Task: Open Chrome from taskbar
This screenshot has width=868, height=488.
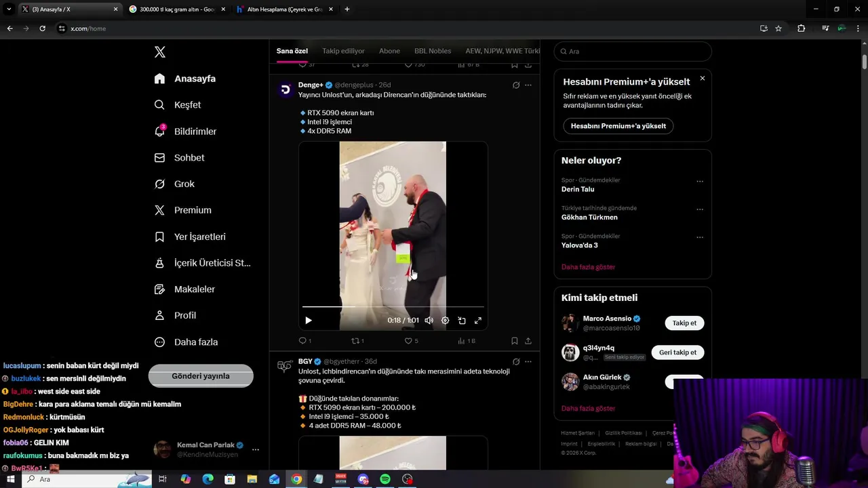Action: point(296,479)
